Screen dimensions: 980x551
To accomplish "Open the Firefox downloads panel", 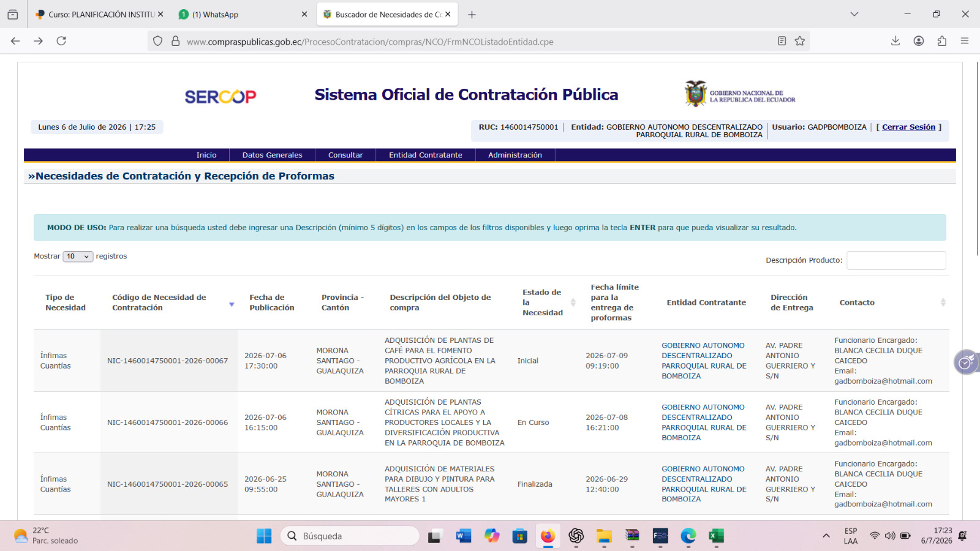I will coord(895,41).
